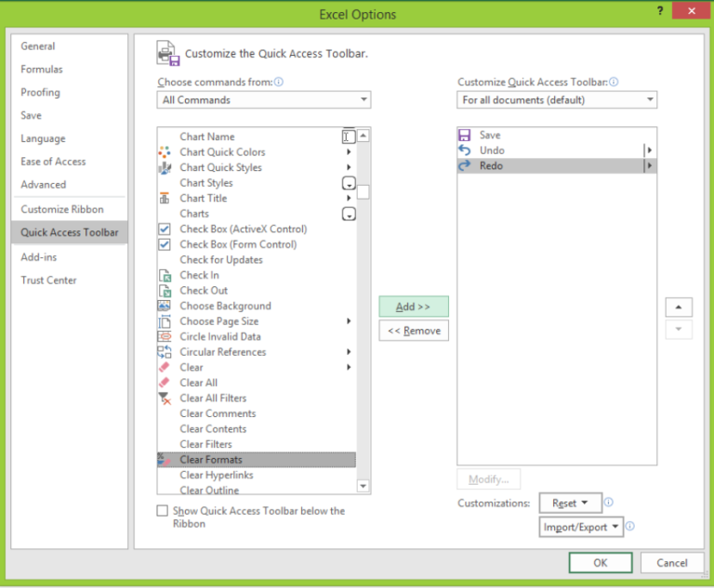
Task: Select the Clear All Filters icon
Action: point(165,399)
